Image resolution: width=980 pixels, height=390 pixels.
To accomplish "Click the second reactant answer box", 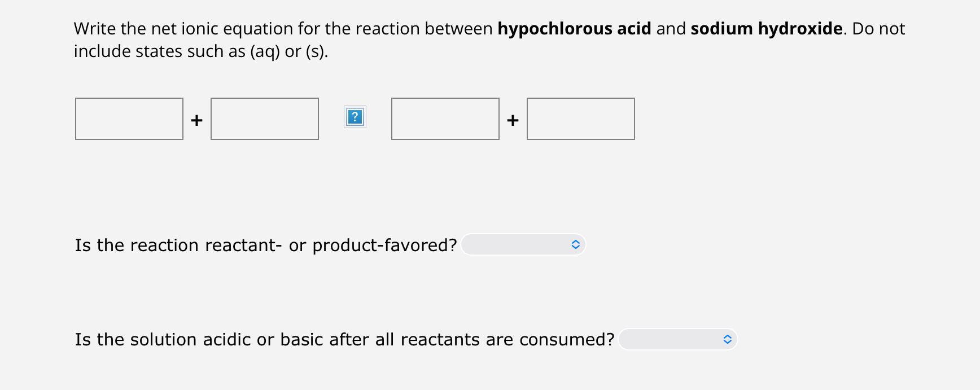I will [264, 119].
